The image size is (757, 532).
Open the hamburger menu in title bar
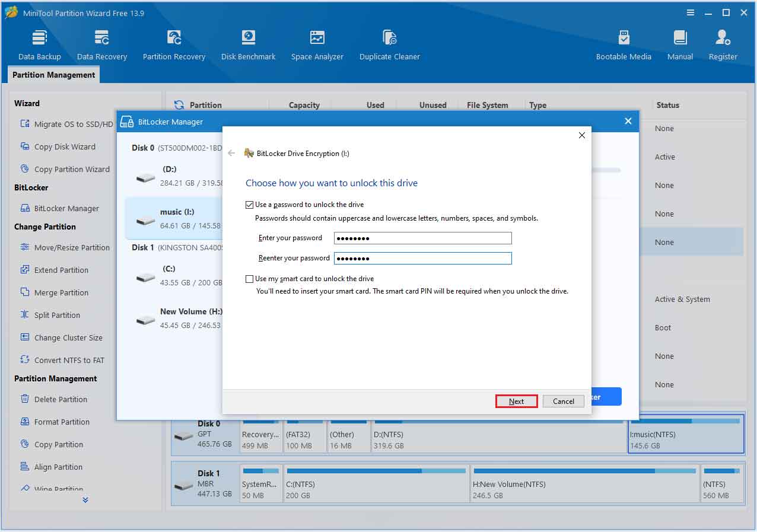(x=691, y=12)
